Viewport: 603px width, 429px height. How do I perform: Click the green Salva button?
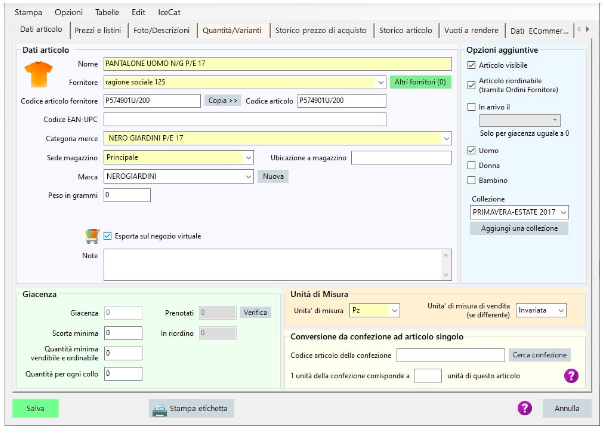35,408
